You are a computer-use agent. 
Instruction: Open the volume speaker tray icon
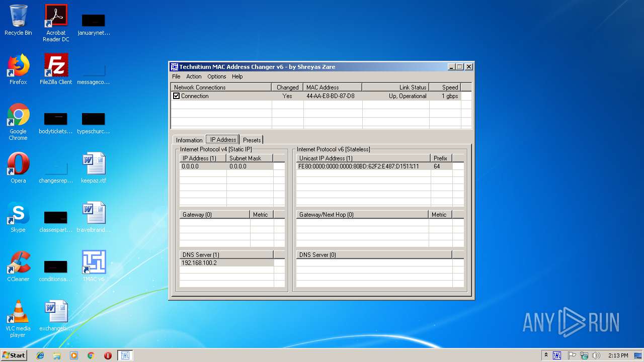(x=596, y=355)
